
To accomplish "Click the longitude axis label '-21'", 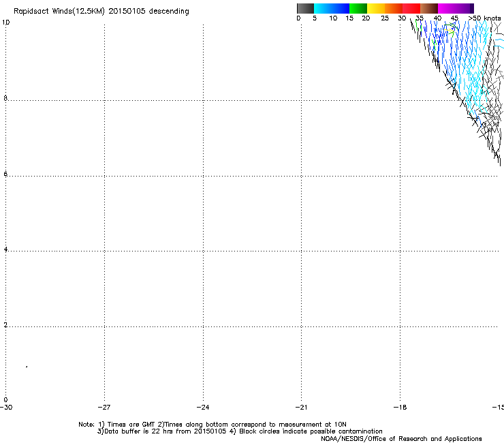I will point(302,408).
